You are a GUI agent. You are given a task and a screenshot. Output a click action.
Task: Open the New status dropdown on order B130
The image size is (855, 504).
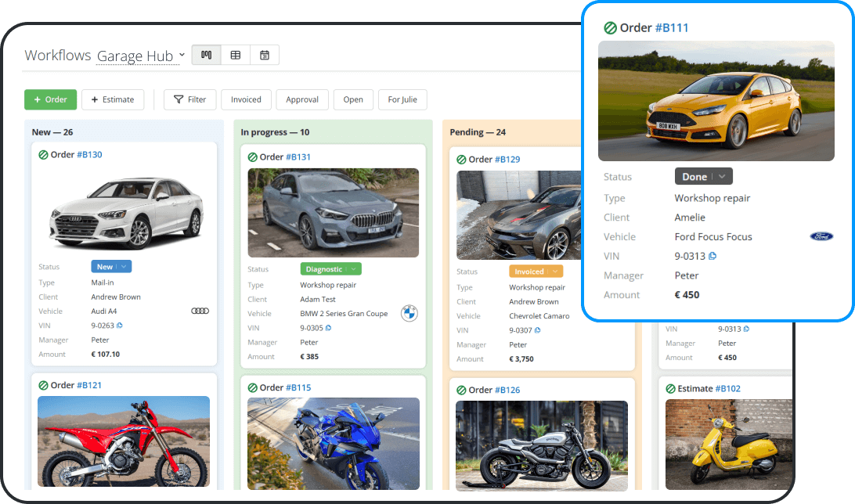[x=125, y=267]
